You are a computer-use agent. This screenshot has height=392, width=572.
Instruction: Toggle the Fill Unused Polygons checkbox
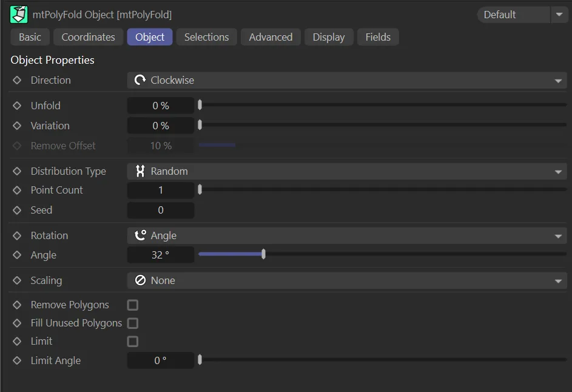[133, 323]
